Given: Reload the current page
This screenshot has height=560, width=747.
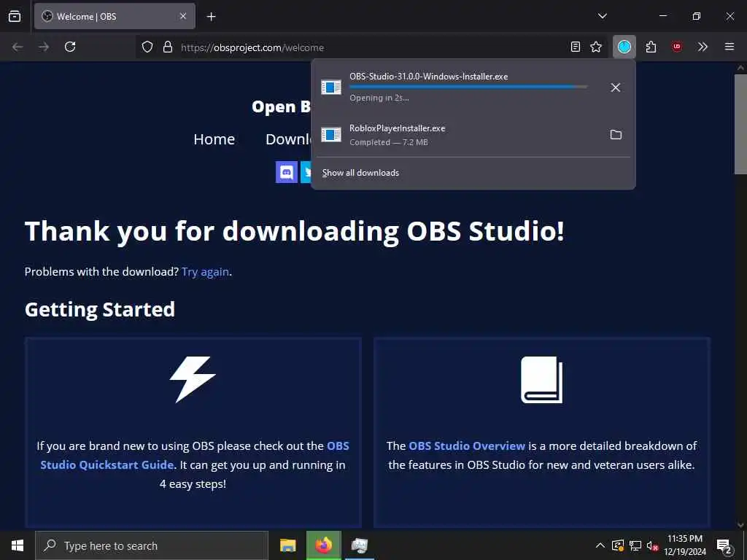Looking at the screenshot, I should pyautogui.click(x=70, y=47).
